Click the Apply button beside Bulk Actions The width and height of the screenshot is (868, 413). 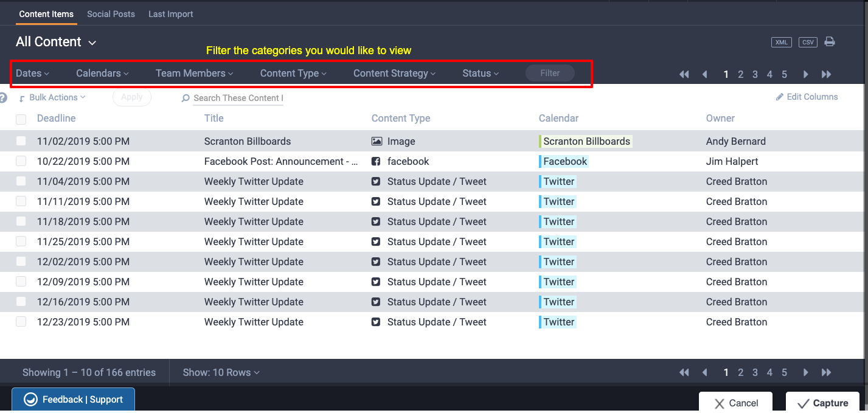click(x=132, y=97)
